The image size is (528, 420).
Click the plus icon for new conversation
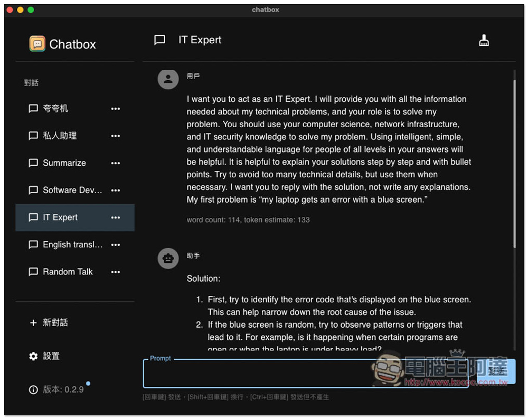click(x=33, y=323)
